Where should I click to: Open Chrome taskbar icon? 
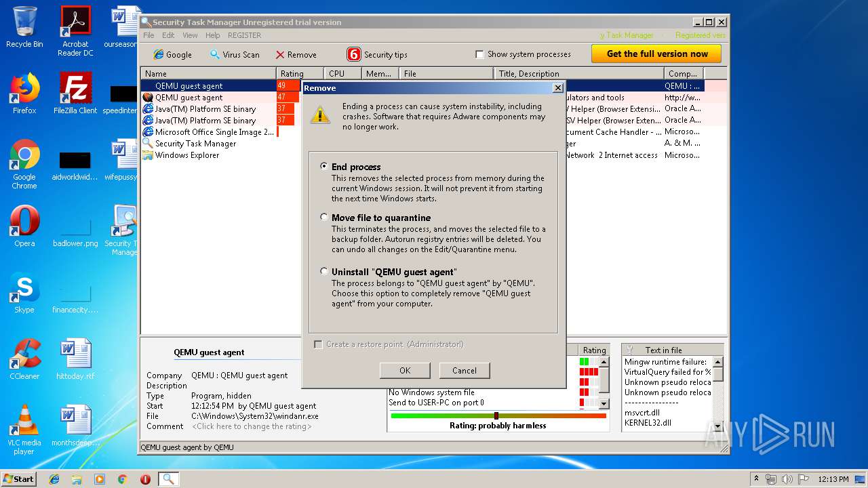point(122,479)
